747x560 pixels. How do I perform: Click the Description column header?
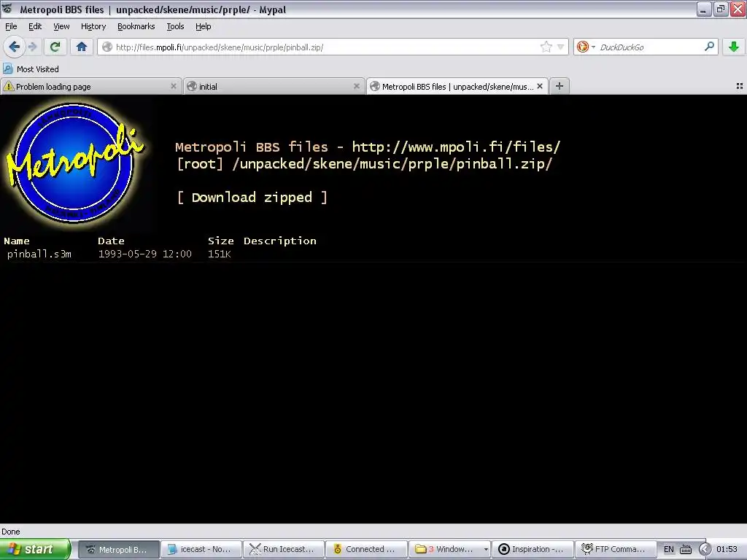coord(279,241)
